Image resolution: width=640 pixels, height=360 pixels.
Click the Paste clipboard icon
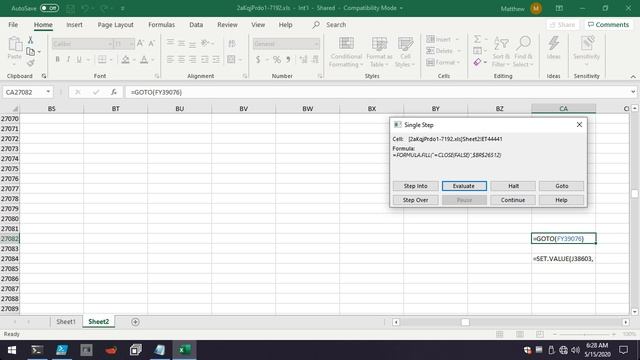[15, 44]
